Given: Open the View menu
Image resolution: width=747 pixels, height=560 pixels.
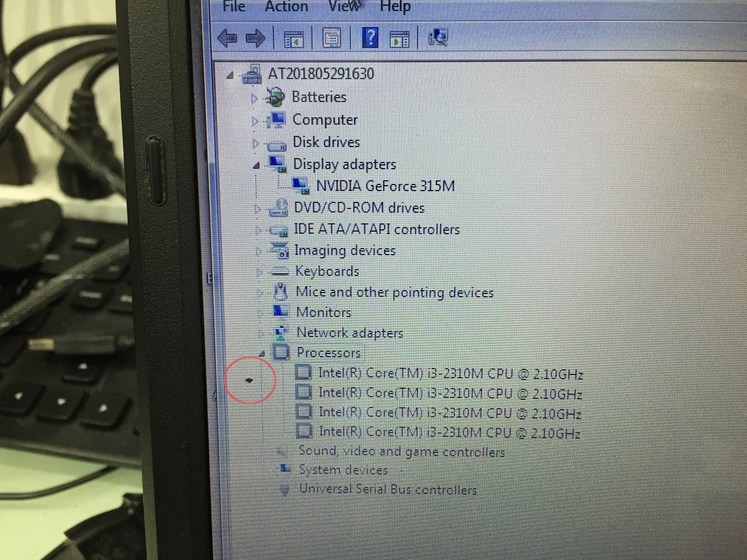Looking at the screenshot, I should (x=342, y=6).
